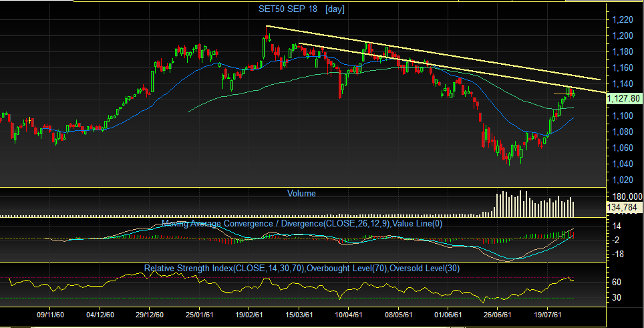Click the 04/12/60 date label
This screenshot has height=328, width=644.
coord(100,315)
